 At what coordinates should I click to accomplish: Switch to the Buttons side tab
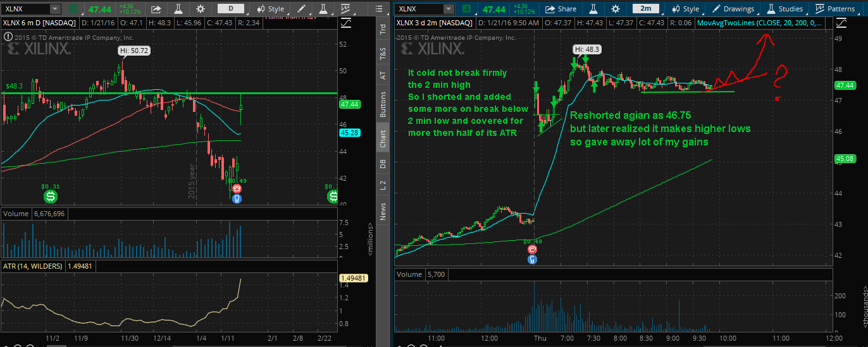[382, 104]
